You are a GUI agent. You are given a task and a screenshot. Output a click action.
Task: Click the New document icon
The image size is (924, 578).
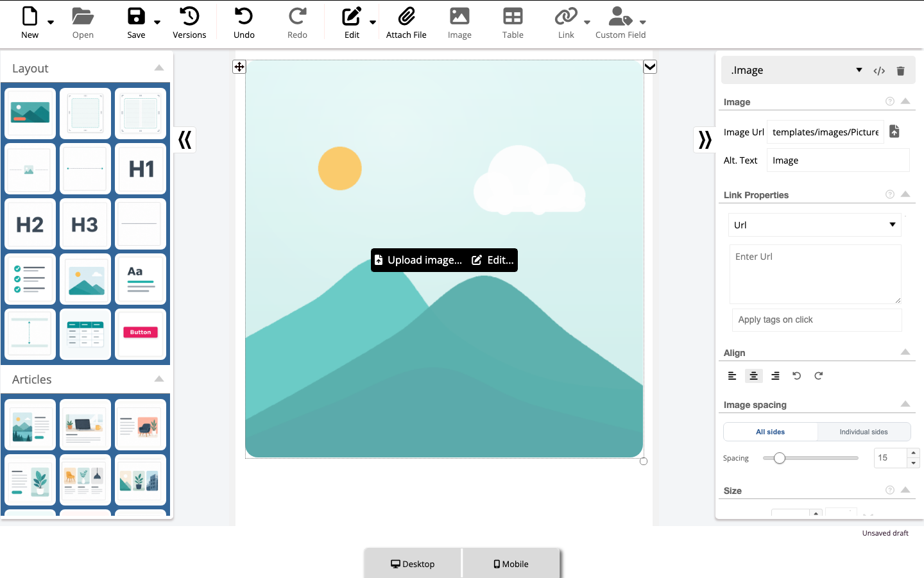click(x=30, y=16)
